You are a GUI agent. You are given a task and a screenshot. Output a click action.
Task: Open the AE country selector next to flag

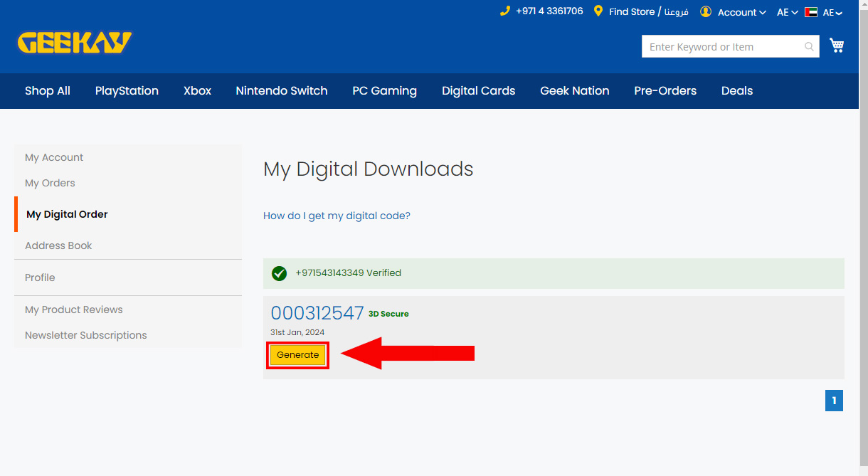pos(832,12)
